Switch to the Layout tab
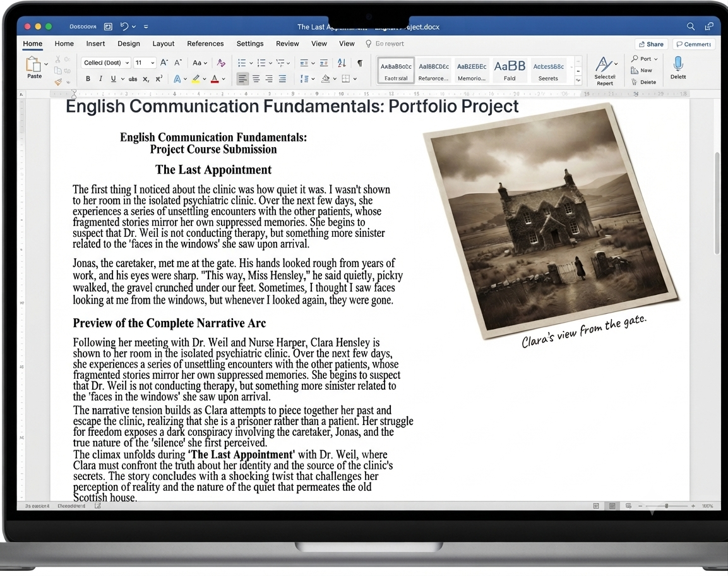The width and height of the screenshot is (728, 576). pos(164,44)
